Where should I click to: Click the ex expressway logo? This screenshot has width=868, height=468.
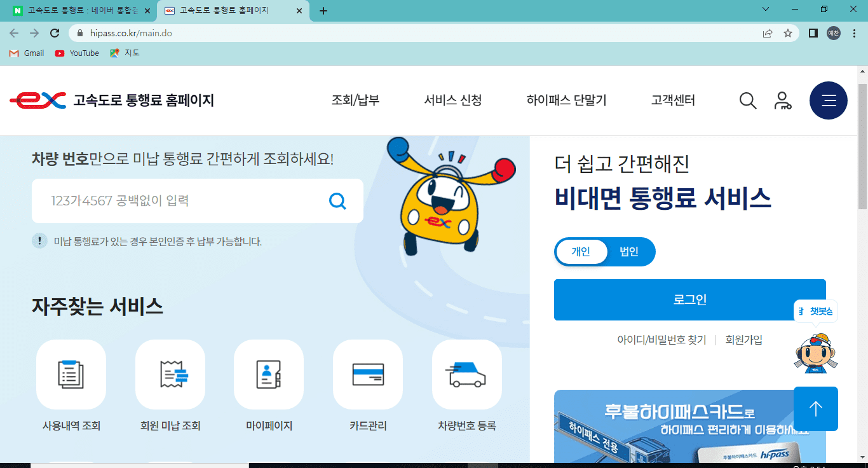37,100
